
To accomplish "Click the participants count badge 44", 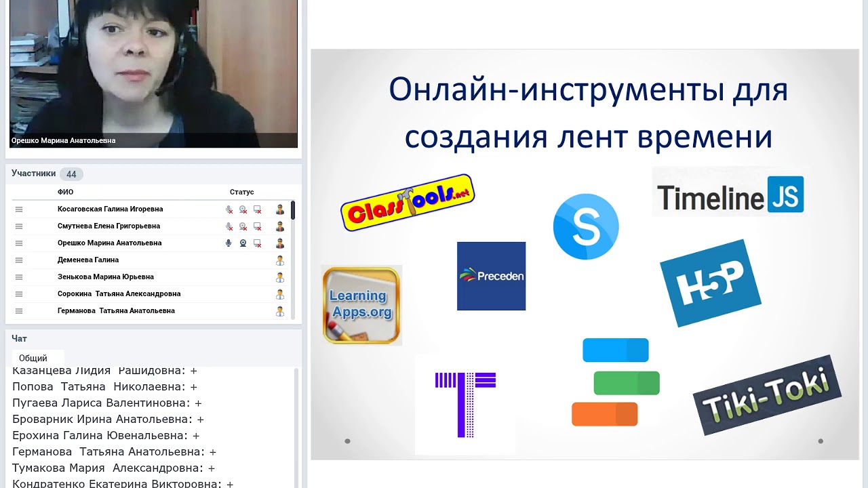I will click(x=71, y=174).
